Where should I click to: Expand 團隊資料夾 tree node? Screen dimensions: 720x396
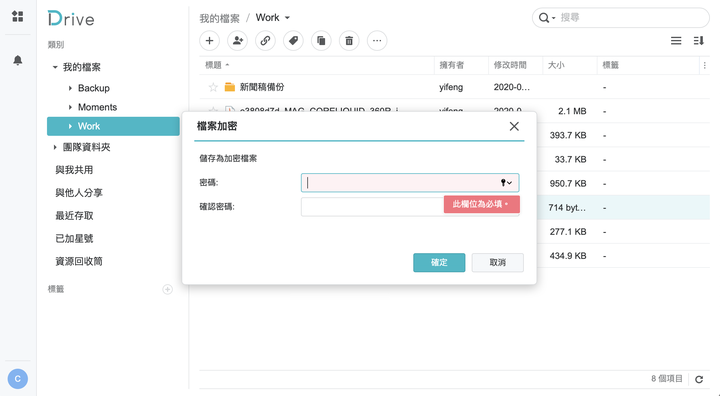tap(55, 147)
